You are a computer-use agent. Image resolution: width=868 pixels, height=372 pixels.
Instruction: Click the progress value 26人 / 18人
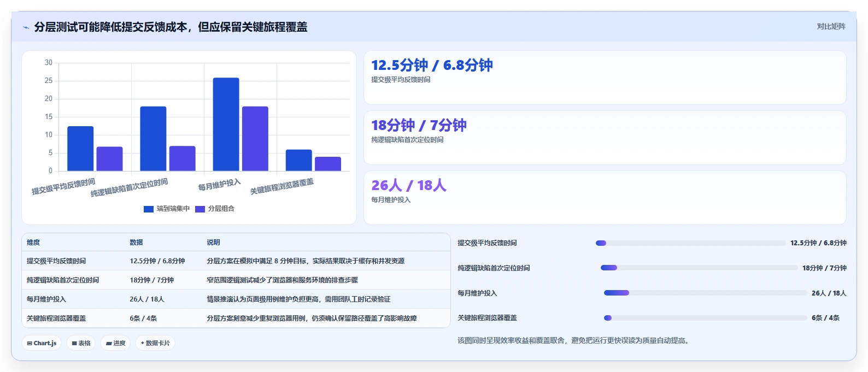click(x=829, y=293)
